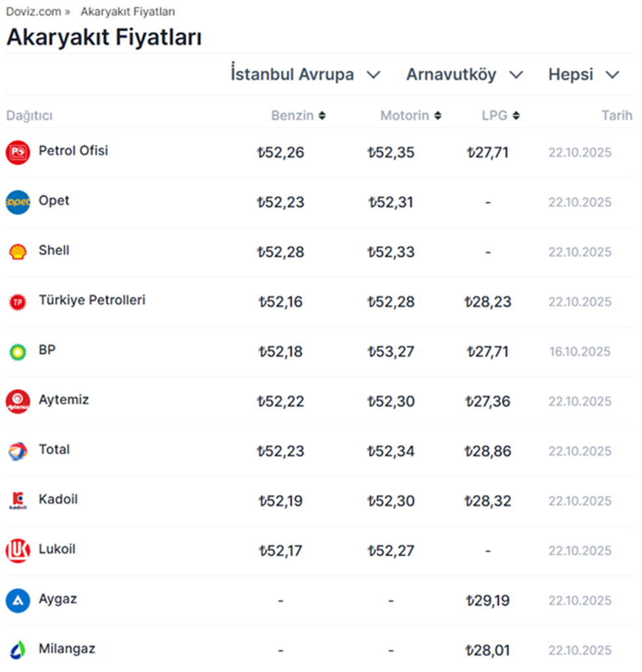Open the Akaryakıt Fiyatları breadcrumb link
This screenshot has width=642, height=672.
[x=128, y=12]
